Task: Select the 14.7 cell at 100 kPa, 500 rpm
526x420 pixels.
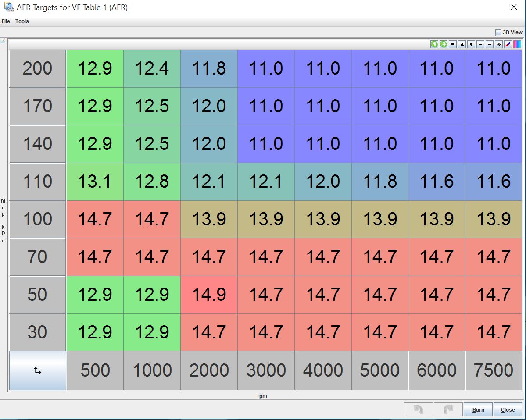Action: (95, 219)
